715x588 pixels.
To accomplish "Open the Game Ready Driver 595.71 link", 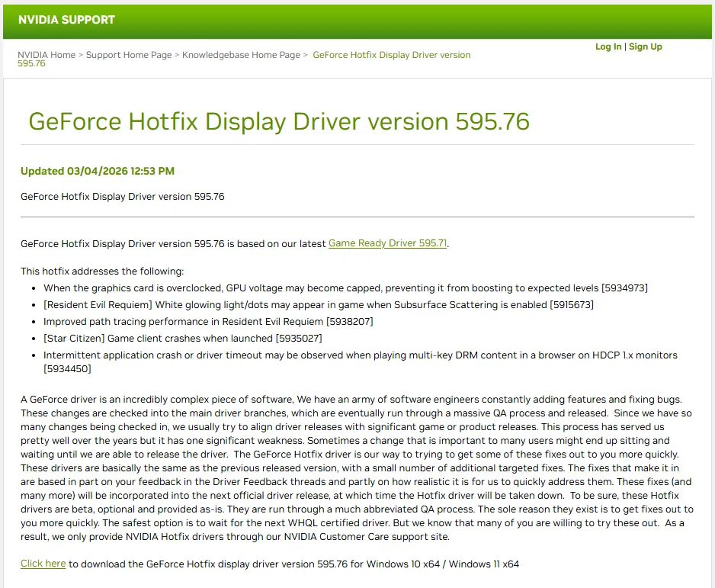I will point(386,243).
